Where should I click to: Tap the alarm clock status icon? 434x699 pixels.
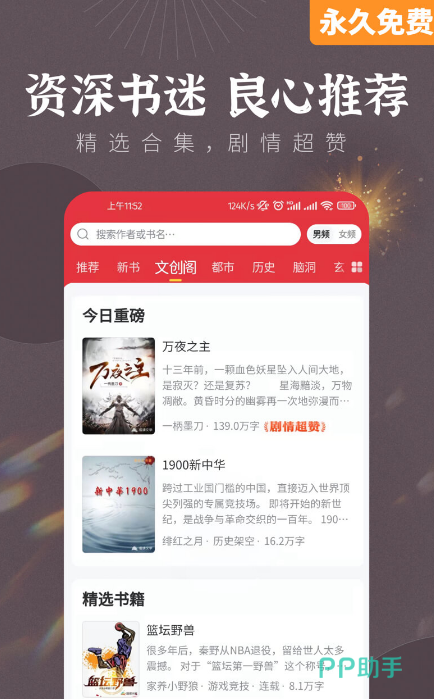(278, 206)
